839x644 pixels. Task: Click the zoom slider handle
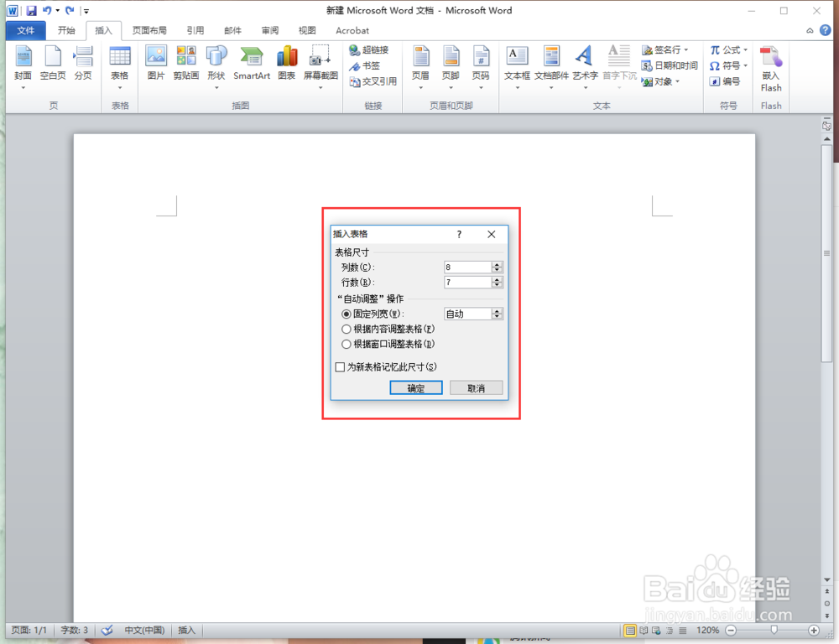pyautogui.click(x=774, y=631)
